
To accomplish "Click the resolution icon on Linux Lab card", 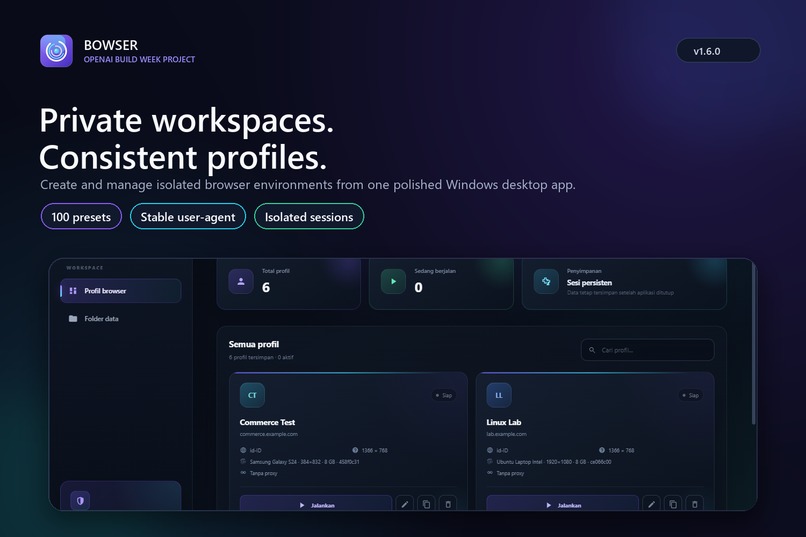I will 602,450.
